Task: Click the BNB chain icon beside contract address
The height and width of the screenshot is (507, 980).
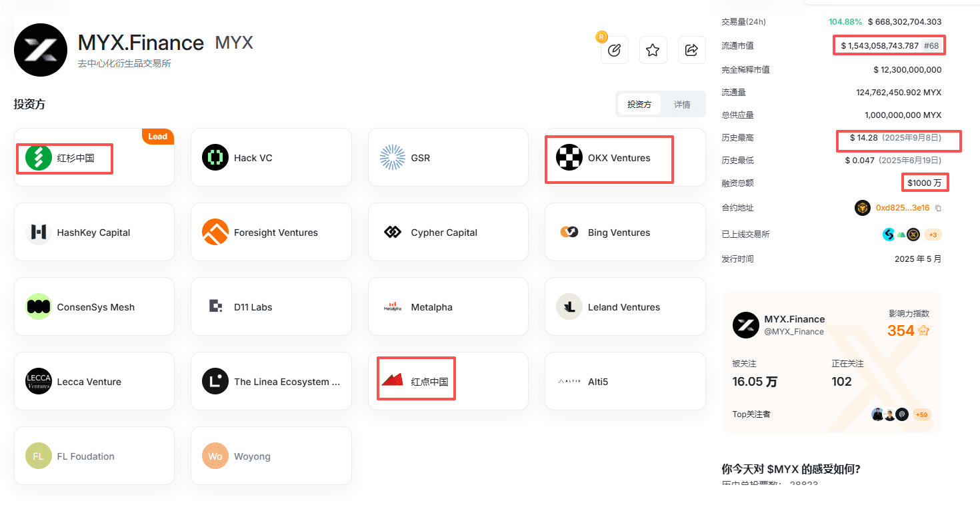Action: coord(863,208)
